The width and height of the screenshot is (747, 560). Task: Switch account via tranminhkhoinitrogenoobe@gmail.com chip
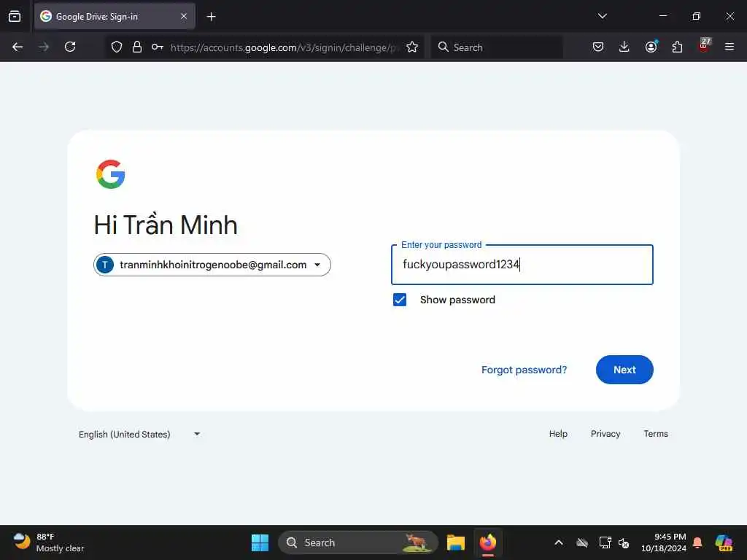pos(212,265)
